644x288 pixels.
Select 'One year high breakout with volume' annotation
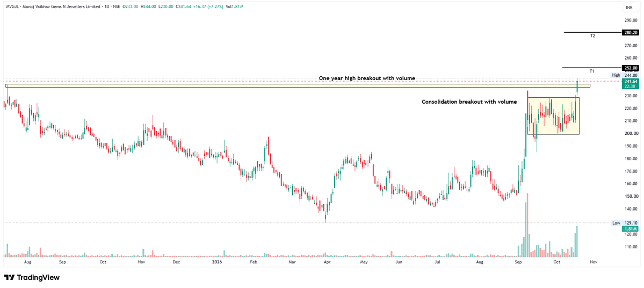[367, 78]
